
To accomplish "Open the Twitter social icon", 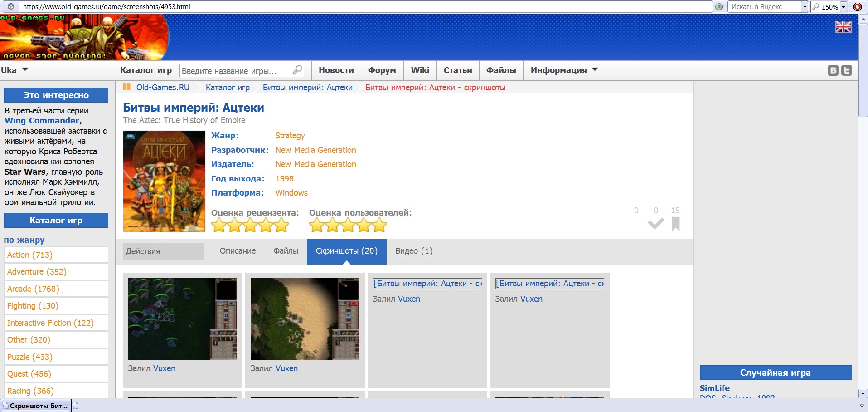I will click(x=847, y=70).
